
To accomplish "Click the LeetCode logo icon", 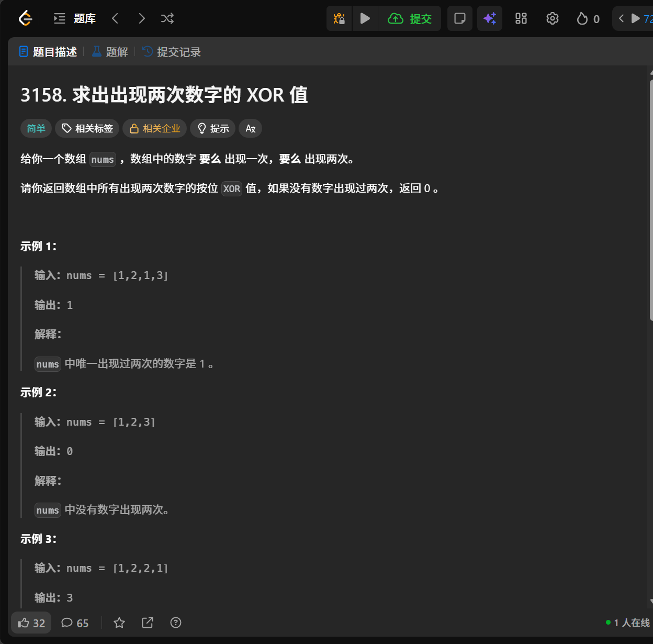I will [x=25, y=19].
